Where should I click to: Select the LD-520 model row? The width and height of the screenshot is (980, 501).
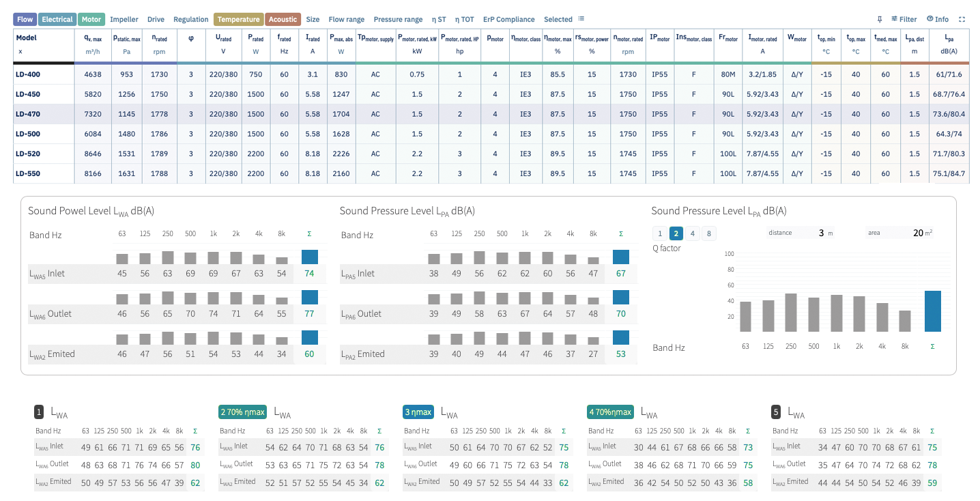[x=491, y=154]
